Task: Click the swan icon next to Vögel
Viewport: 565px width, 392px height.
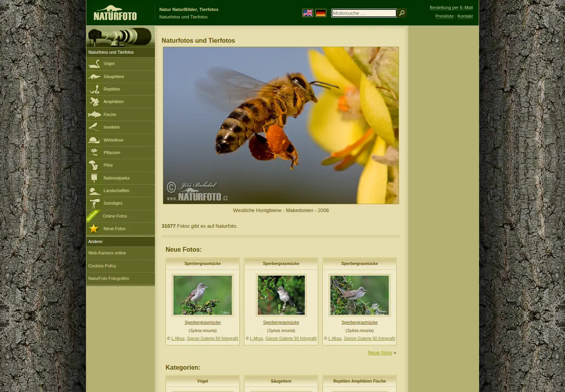Action: click(x=94, y=64)
